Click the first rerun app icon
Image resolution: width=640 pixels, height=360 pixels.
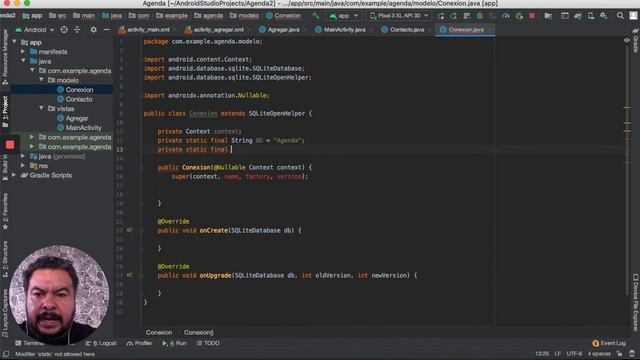pos(440,16)
